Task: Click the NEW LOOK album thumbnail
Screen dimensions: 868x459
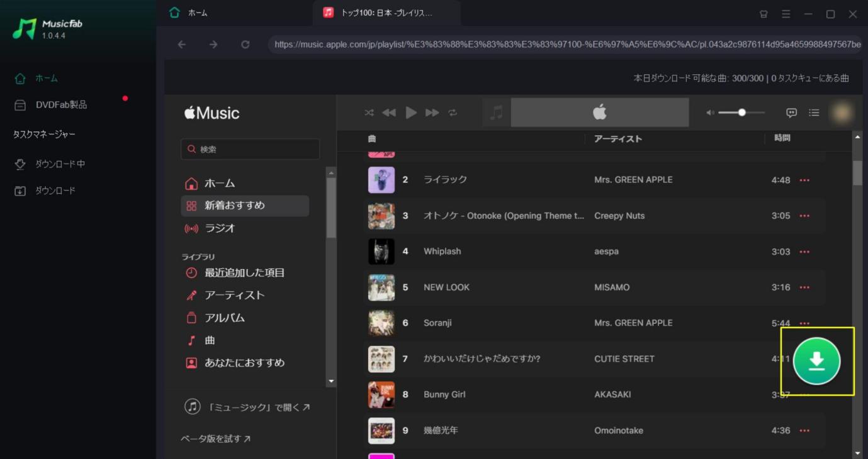Action: tap(381, 287)
